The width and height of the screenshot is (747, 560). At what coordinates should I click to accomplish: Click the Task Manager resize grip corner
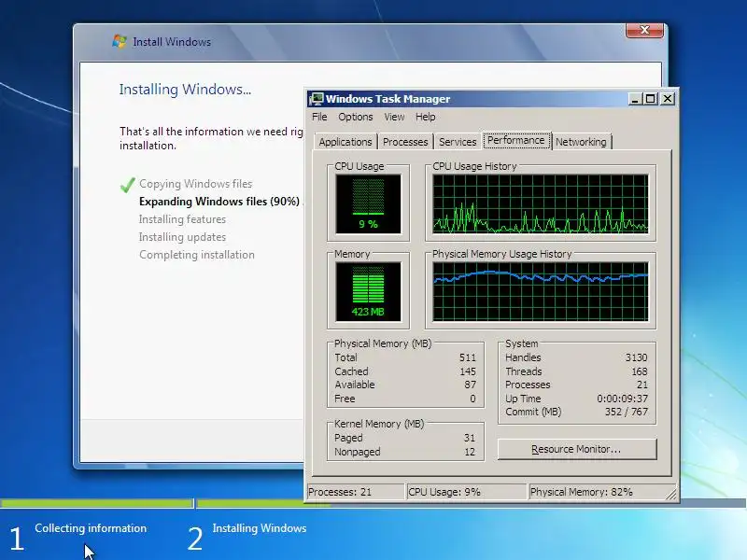(671, 495)
